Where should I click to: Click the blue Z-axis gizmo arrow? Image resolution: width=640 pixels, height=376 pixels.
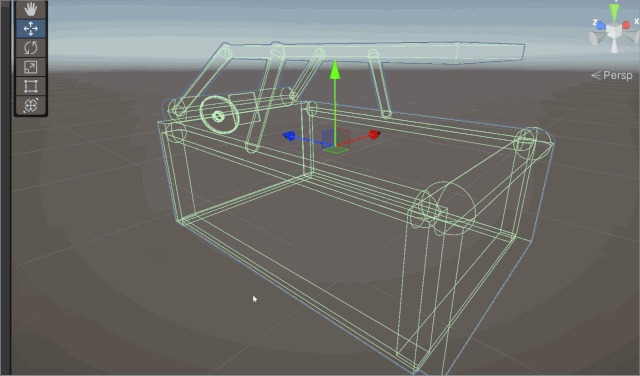coord(289,136)
